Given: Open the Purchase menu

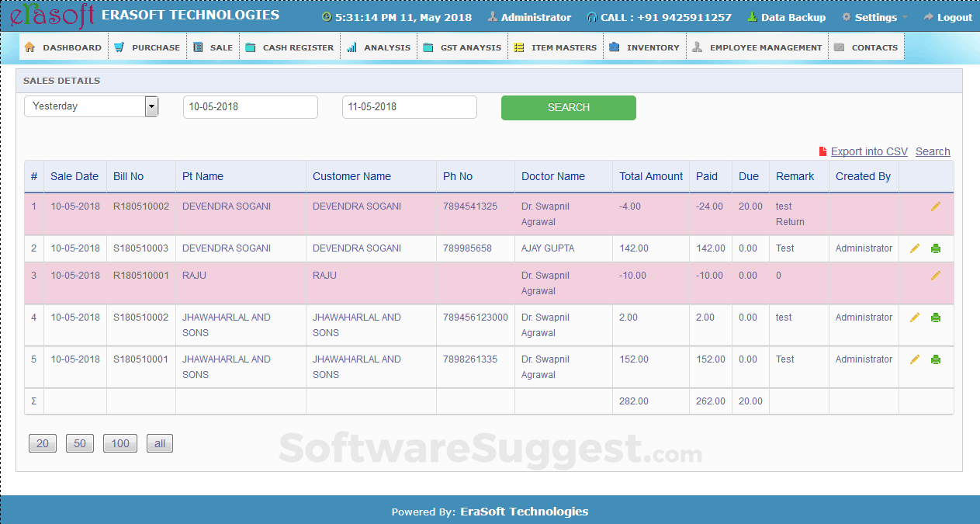Looking at the screenshot, I should (x=147, y=47).
